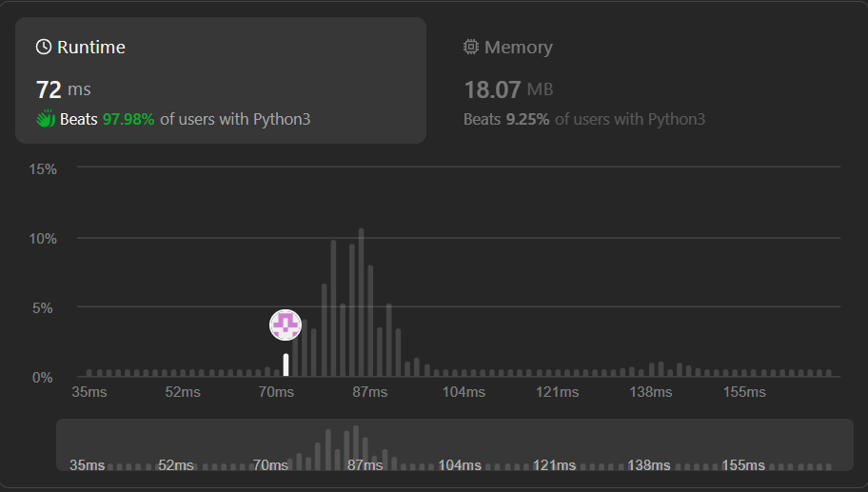Click the clock icon beside Runtime
The height and width of the screenshot is (492, 868).
[44, 47]
